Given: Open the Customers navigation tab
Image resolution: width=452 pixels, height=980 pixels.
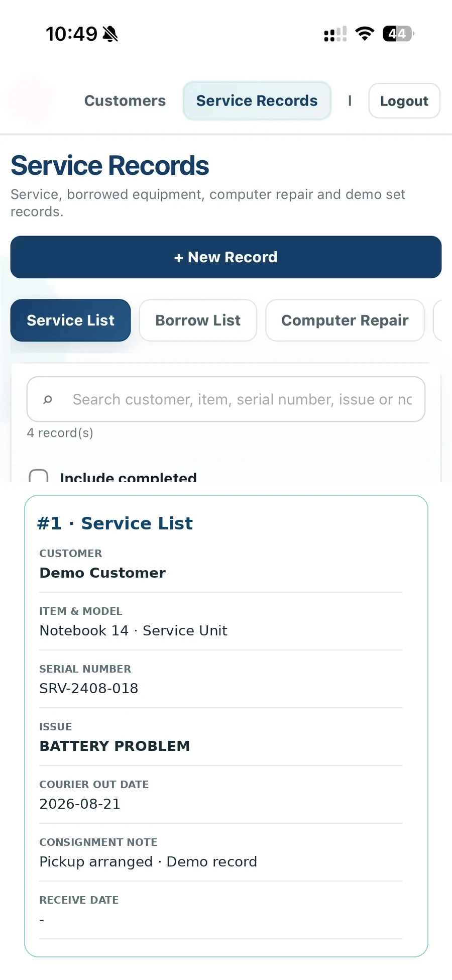Looking at the screenshot, I should [x=125, y=101].
